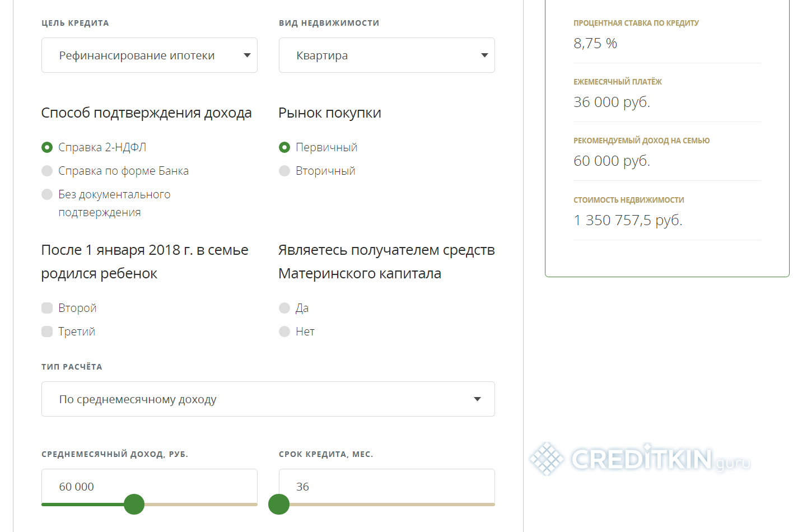The width and height of the screenshot is (807, 532).
Task: Click the РЕКОМЕНДУЕМЫЙ ДОХОД НА СЕМЬЮ label
Action: [x=641, y=141]
